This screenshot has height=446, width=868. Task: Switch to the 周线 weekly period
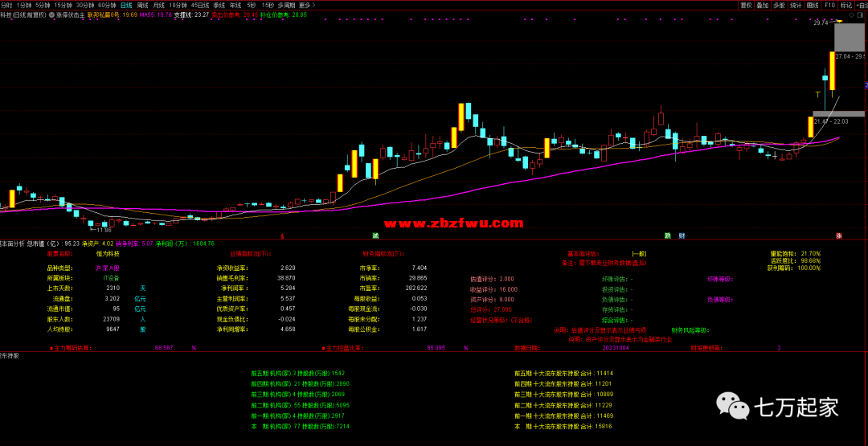[x=142, y=5]
